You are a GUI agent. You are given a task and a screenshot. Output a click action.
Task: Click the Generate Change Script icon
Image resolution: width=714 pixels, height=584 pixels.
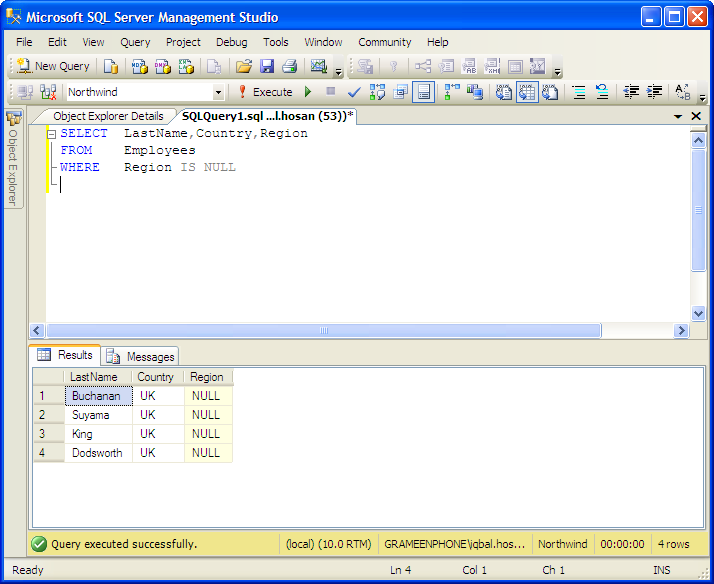(365, 66)
